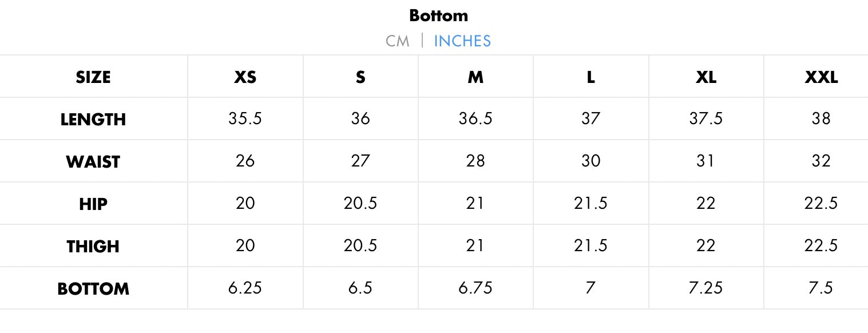Select the XXL waist measurement 32

click(821, 161)
